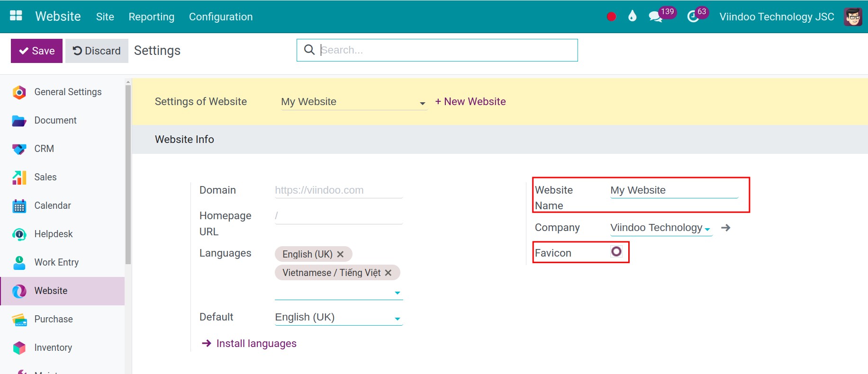Expand the My Website selector dropdown
The width and height of the screenshot is (868, 374).
pyautogui.click(x=422, y=103)
